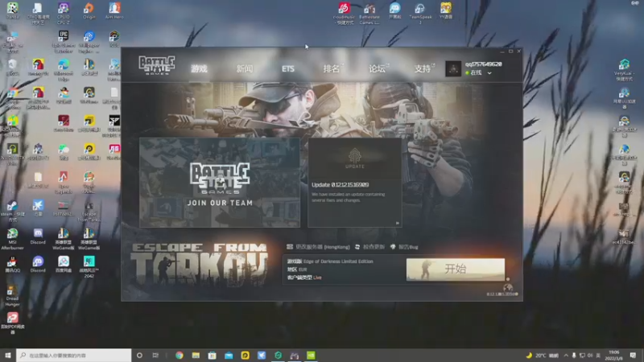Open the Dread Hunger desktop shortcut
Viewport: 644px width, 362px height.
pos(12,295)
